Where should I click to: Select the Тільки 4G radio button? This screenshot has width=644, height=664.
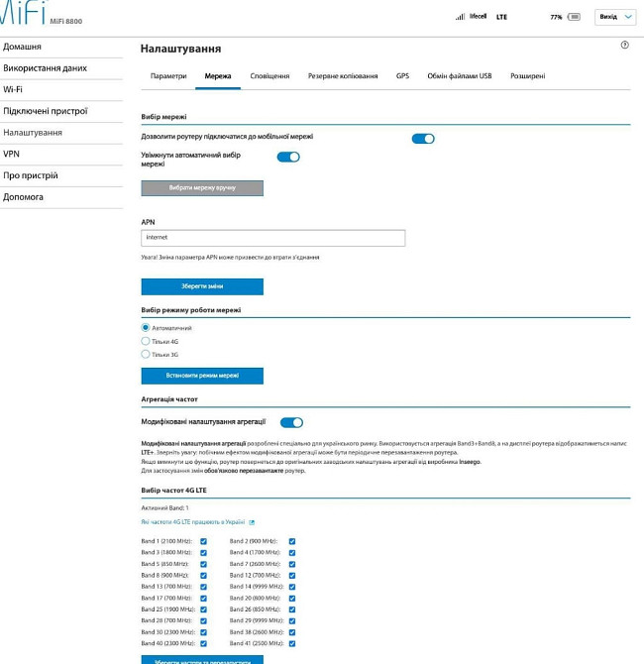146,341
